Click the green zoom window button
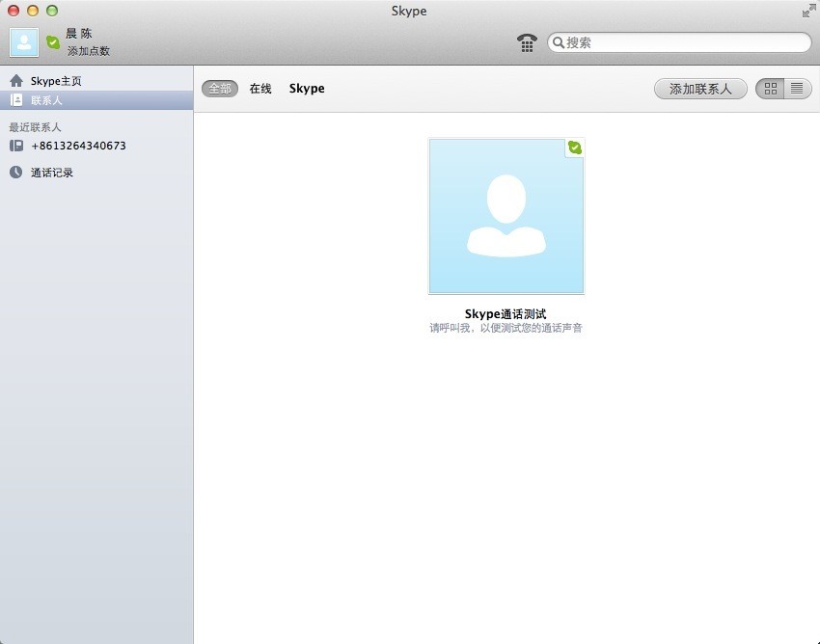Screen dimensions: 820x644 coord(52,11)
